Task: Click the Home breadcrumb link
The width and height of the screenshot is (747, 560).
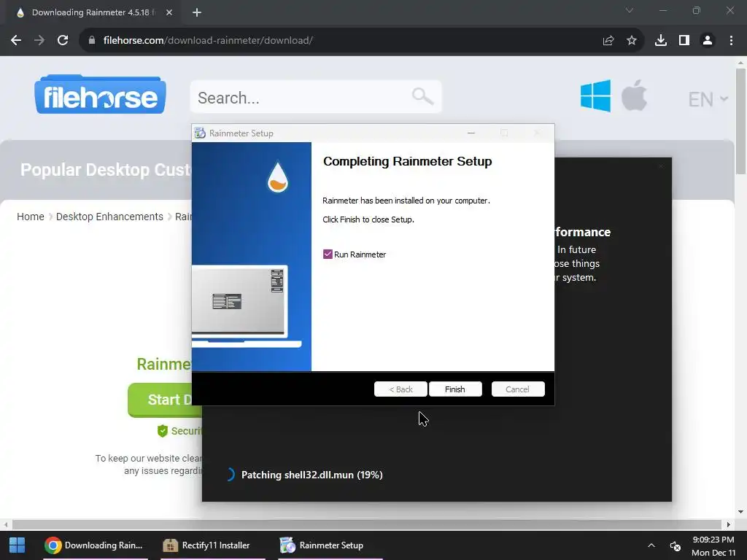Action: [31, 217]
